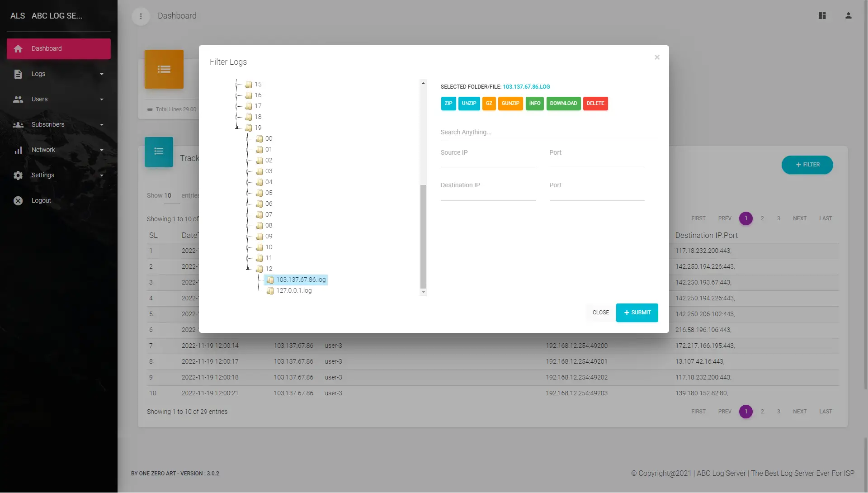Focus the Source IP input field
The height and width of the screenshot is (493, 868).
tap(488, 162)
